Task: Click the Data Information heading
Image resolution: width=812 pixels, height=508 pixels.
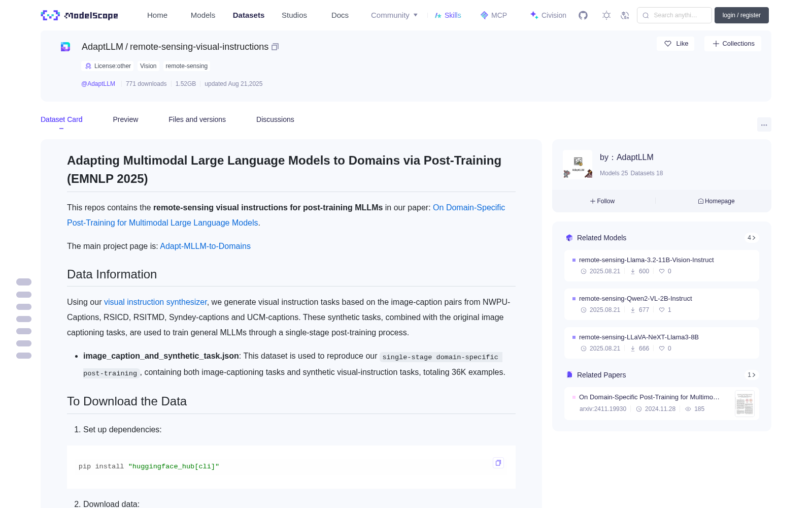Action: tap(112, 274)
